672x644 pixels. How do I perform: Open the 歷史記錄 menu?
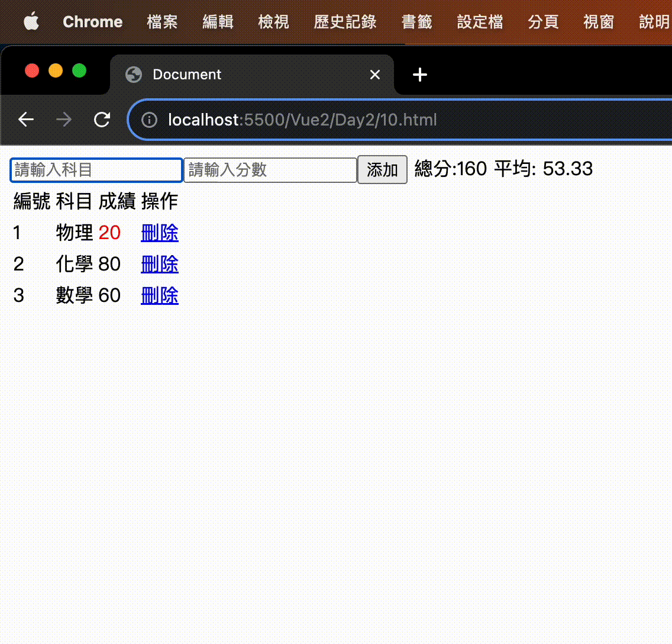click(345, 21)
